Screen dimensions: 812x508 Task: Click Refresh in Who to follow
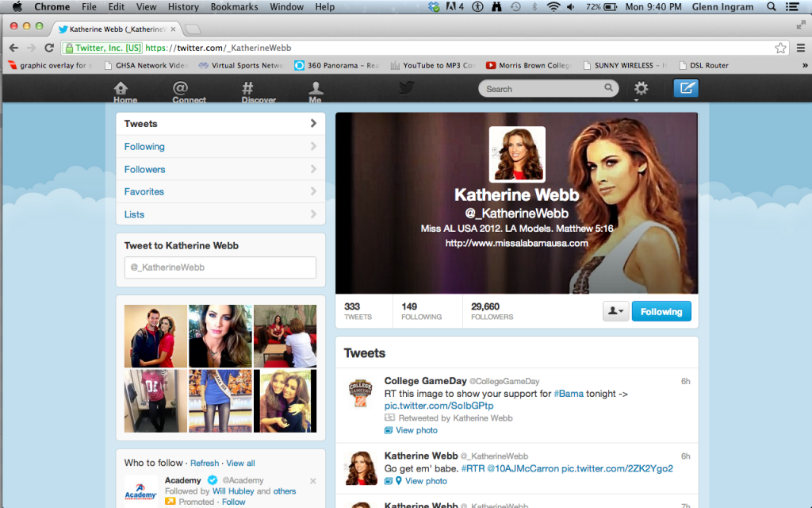(x=204, y=463)
